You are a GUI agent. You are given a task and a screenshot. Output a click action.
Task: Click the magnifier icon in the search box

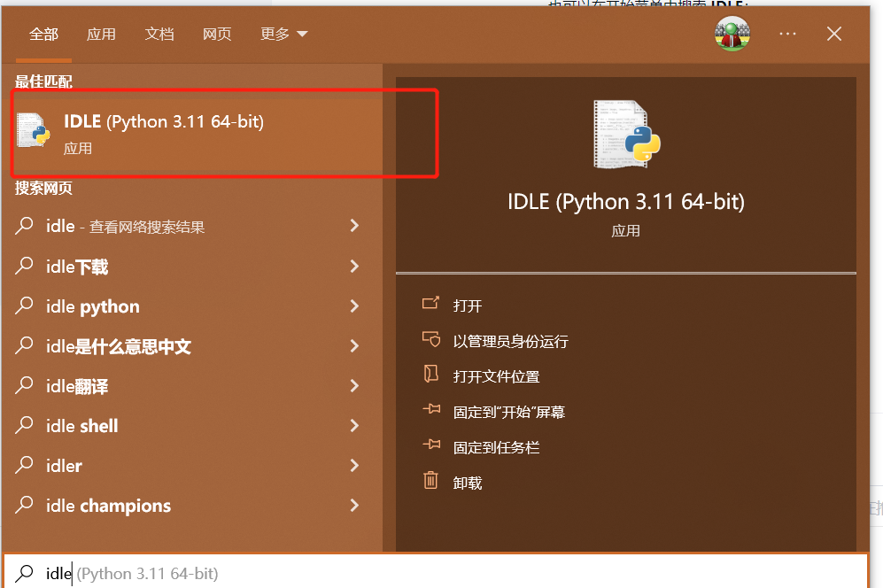coord(25,573)
